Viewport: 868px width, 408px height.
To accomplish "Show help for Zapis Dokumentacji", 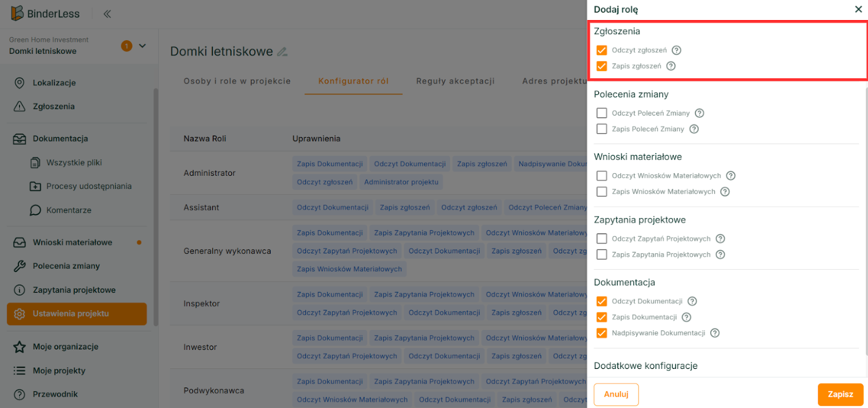I will click(x=686, y=317).
